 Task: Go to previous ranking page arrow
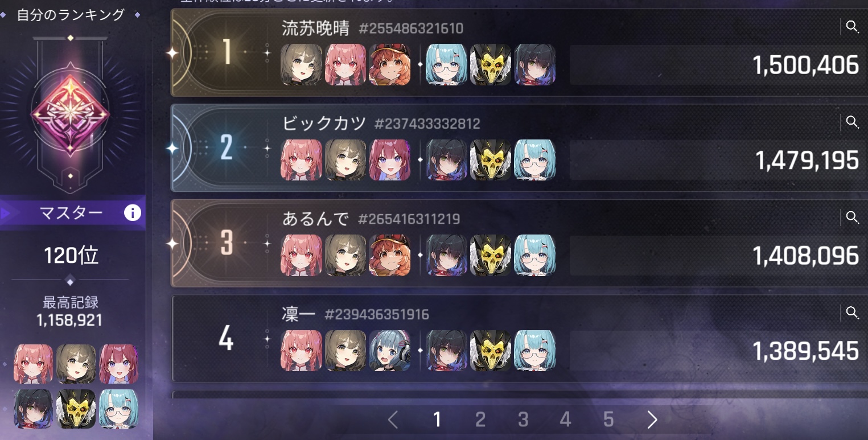tap(392, 420)
